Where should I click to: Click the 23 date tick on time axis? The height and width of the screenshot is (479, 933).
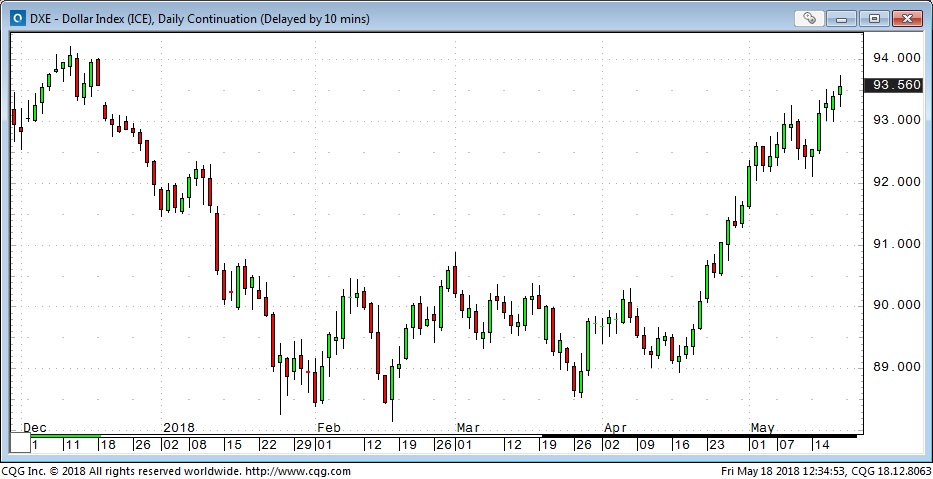pos(716,444)
